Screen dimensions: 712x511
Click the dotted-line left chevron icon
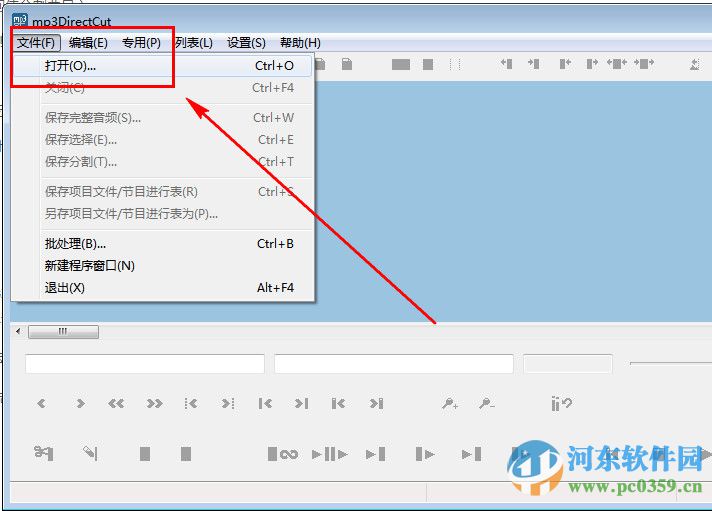(191, 403)
